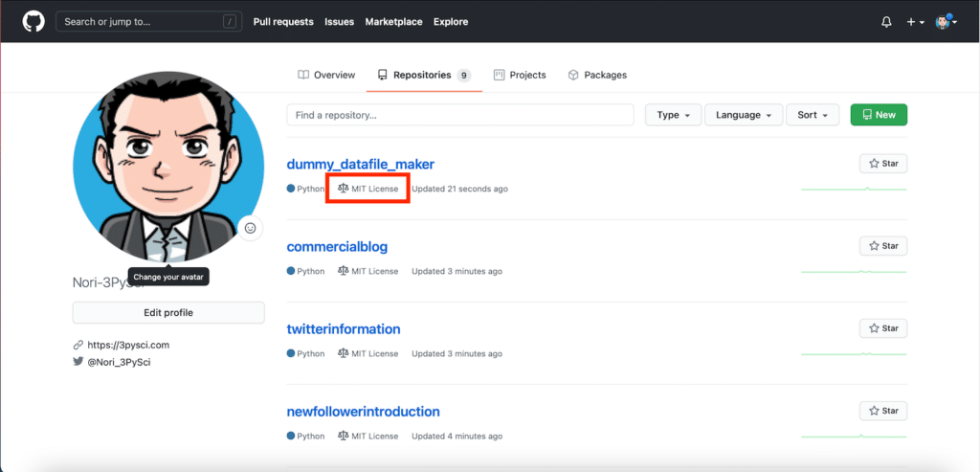Open the Sort dropdown
The width and height of the screenshot is (980, 472).
[813, 115]
